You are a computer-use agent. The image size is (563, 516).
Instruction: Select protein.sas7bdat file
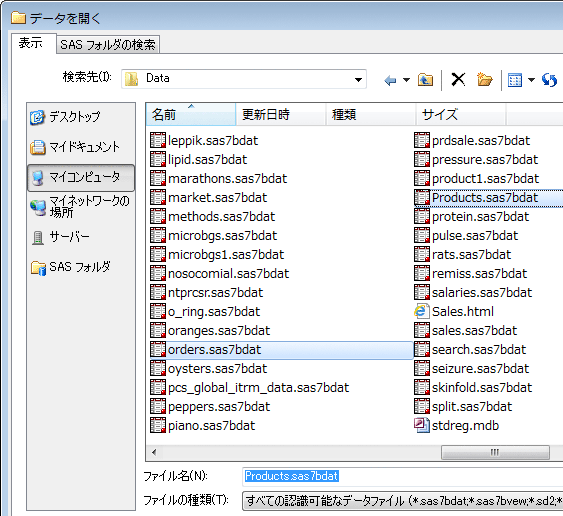472,217
